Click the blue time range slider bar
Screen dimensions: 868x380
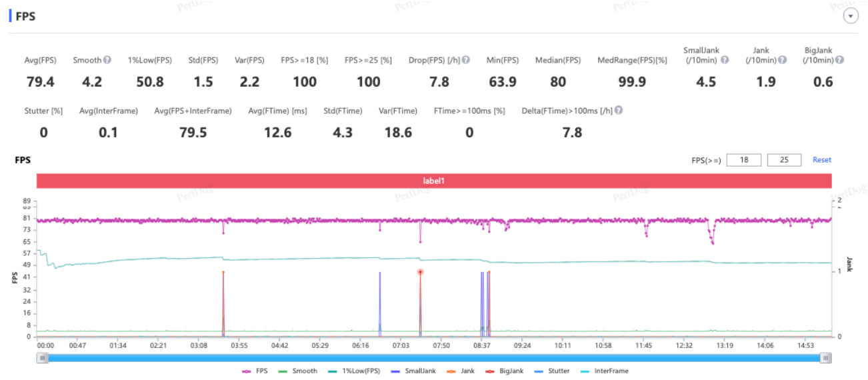434,358
